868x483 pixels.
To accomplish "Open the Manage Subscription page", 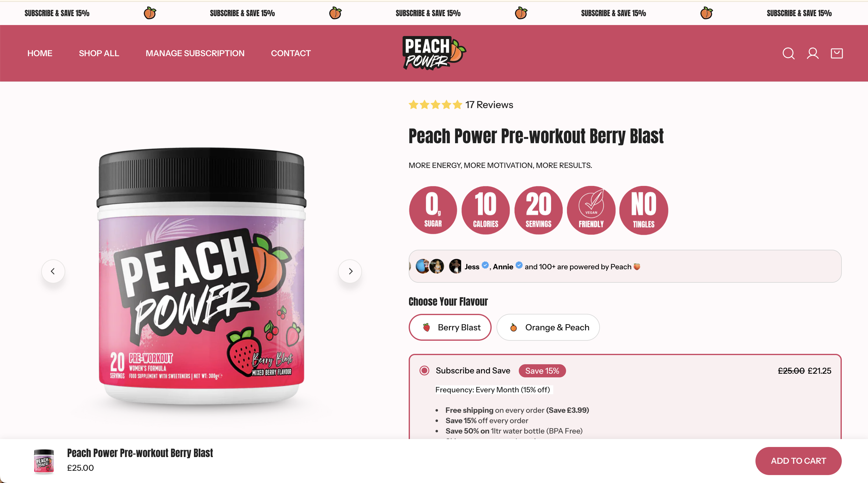I will tap(195, 53).
